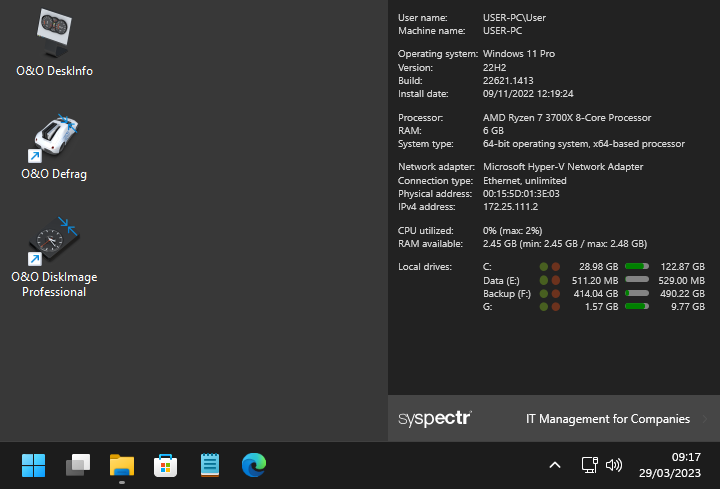Expand the hidden system tray icons chevron
The width and height of the screenshot is (720, 489).
point(555,465)
